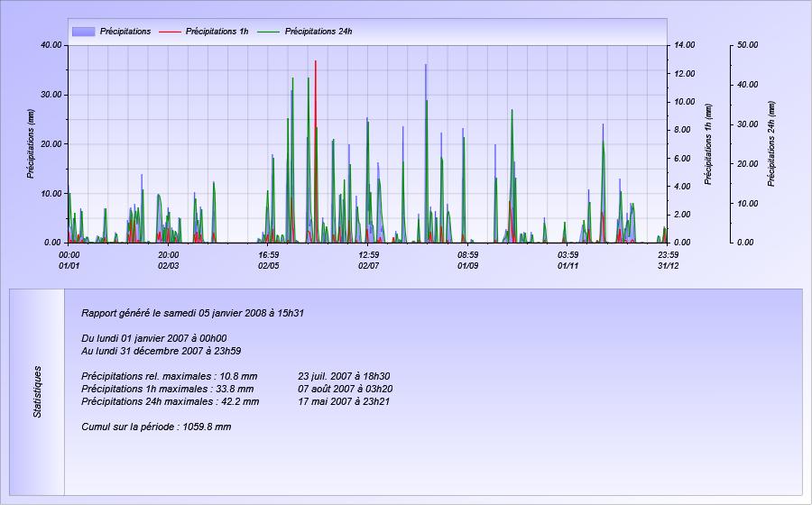The height and width of the screenshot is (505, 812).
Task: Click the tall red 1h precipitation peak
Action: point(316,104)
